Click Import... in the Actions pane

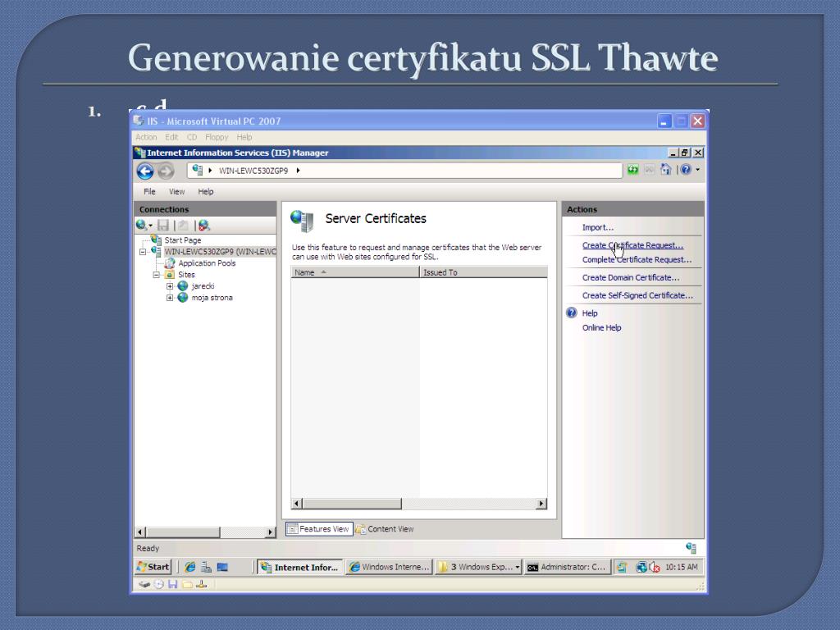click(598, 227)
